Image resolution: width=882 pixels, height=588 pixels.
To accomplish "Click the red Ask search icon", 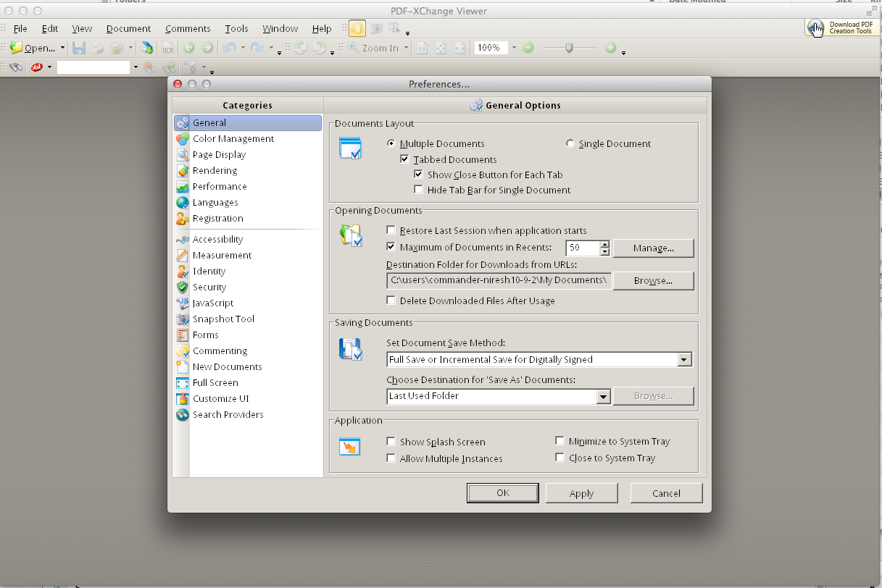I will (x=36, y=67).
